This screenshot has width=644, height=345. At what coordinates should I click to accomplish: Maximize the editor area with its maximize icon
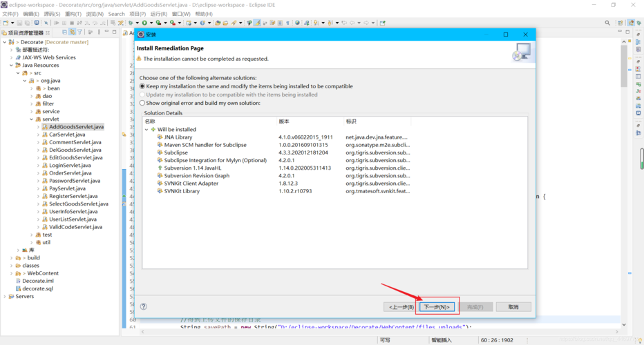(627, 32)
